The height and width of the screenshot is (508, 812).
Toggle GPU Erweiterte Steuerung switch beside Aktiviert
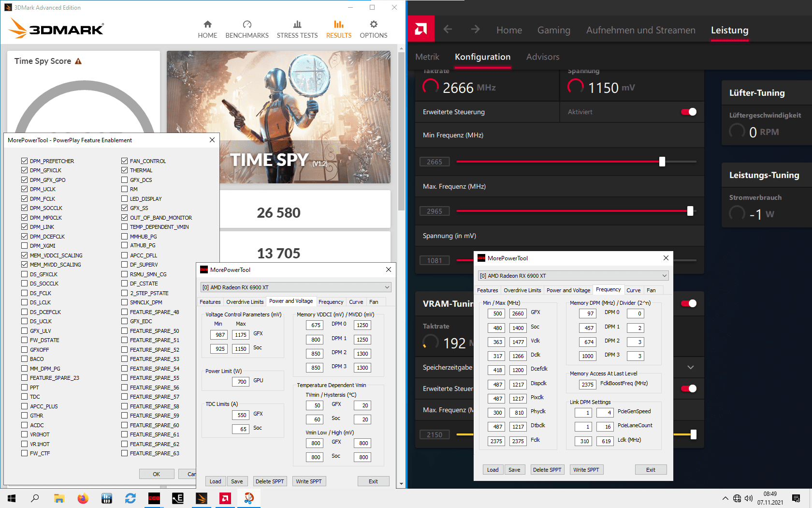tap(689, 112)
